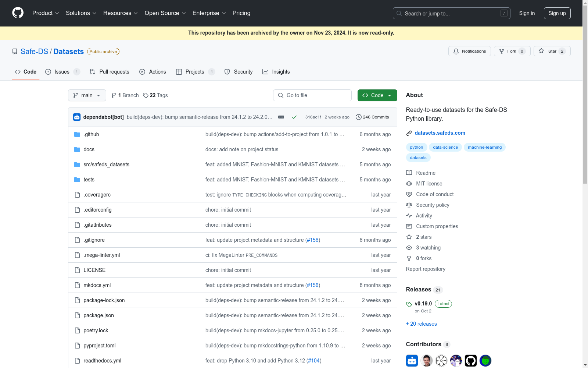Click the slash search shortcut icon

pos(504,13)
